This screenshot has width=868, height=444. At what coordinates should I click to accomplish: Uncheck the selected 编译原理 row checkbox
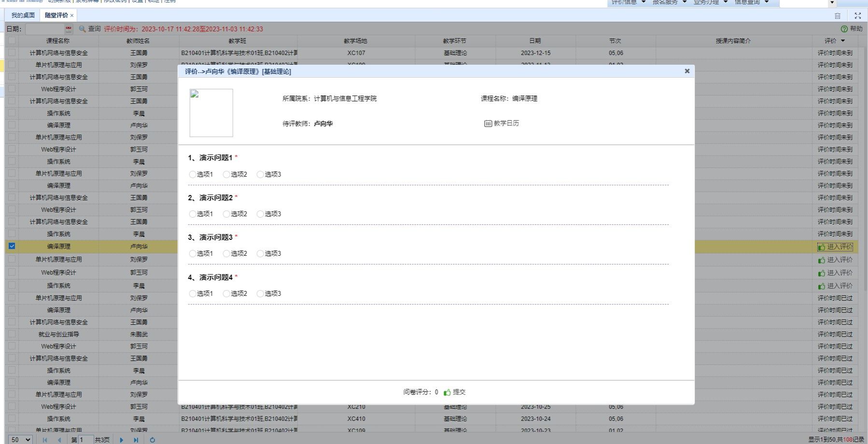[x=12, y=246]
